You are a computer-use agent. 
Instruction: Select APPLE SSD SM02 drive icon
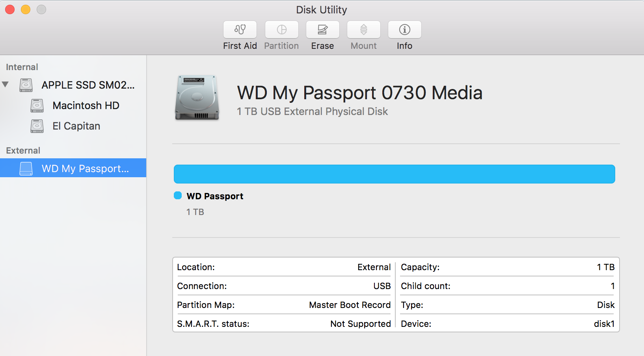click(x=26, y=85)
